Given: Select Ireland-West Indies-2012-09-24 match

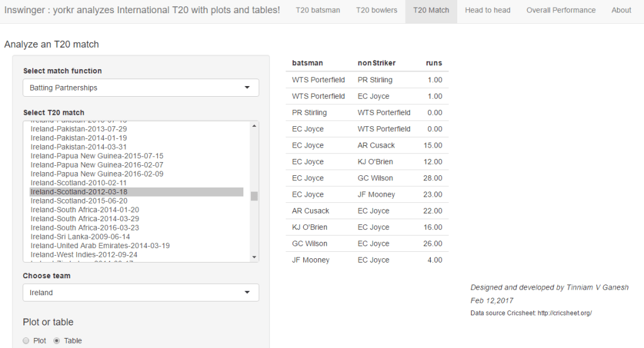Looking at the screenshot, I should click(x=84, y=255).
